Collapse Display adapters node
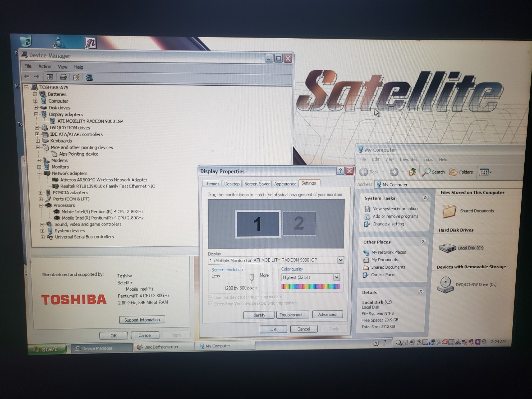Viewport: 532px width, 399px height. point(36,114)
